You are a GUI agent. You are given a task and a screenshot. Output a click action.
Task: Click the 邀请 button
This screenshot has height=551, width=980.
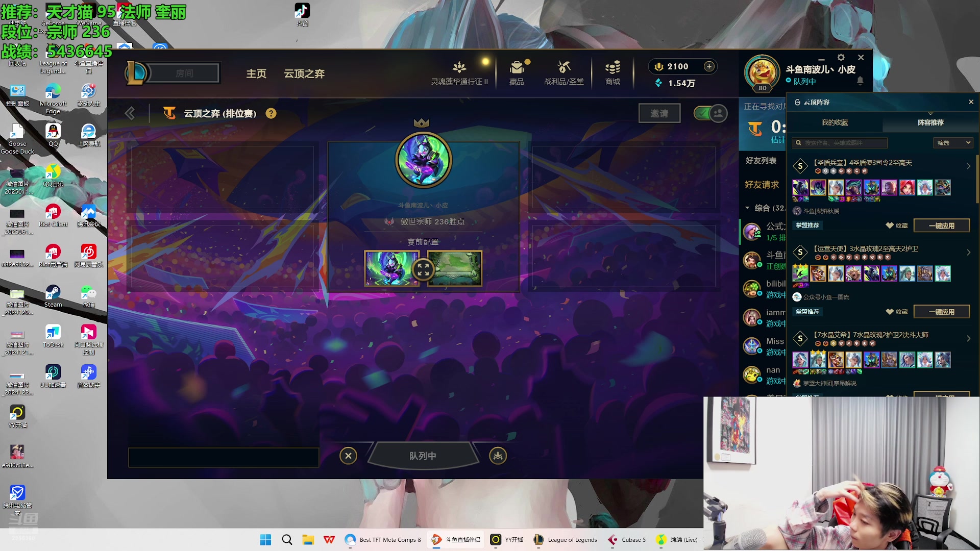[x=659, y=113]
